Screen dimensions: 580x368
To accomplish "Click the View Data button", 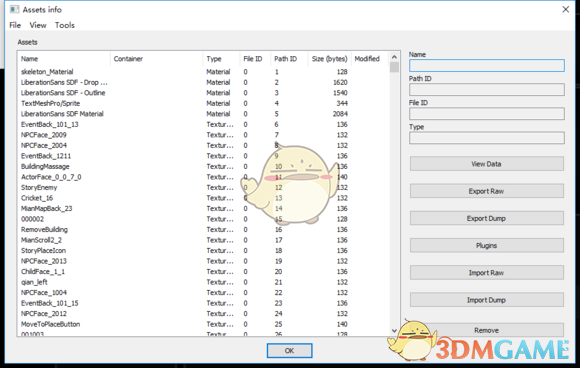I will tap(486, 164).
